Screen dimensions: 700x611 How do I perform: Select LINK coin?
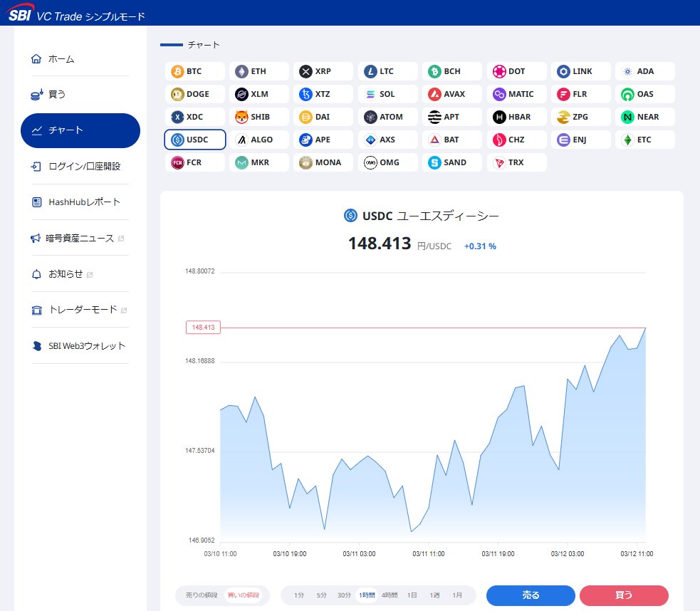point(581,71)
